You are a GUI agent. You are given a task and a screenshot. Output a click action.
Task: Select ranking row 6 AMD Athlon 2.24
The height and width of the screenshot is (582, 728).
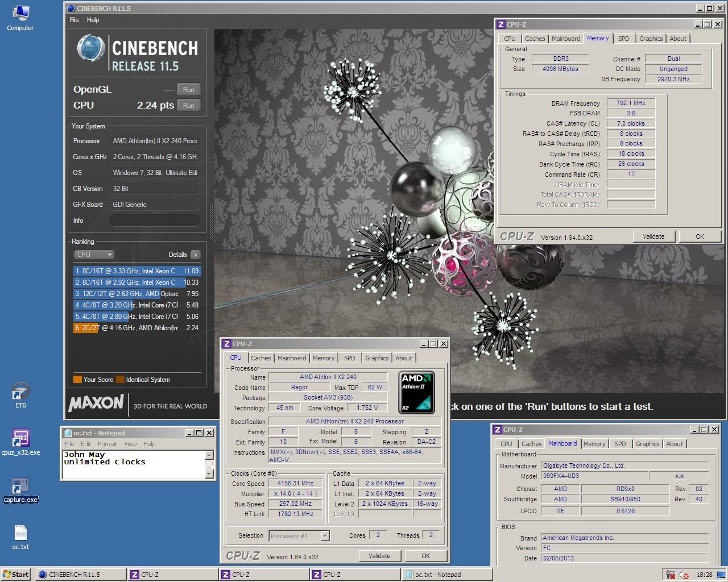tap(136, 328)
